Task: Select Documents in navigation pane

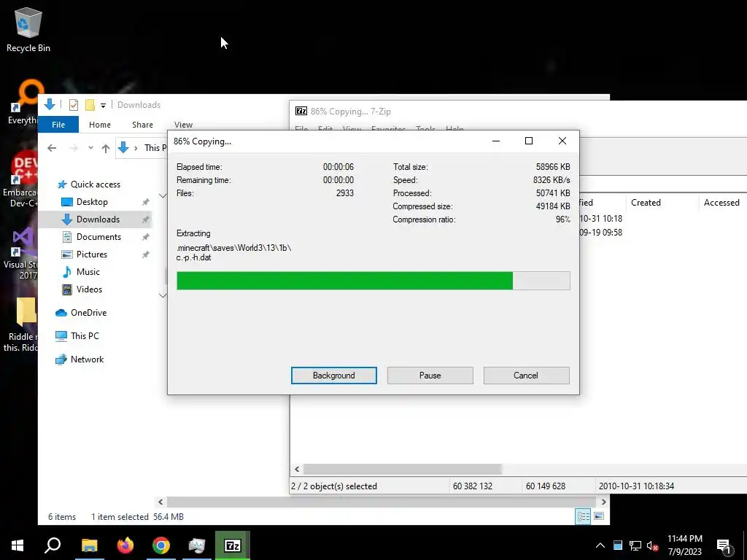Action: (x=98, y=237)
